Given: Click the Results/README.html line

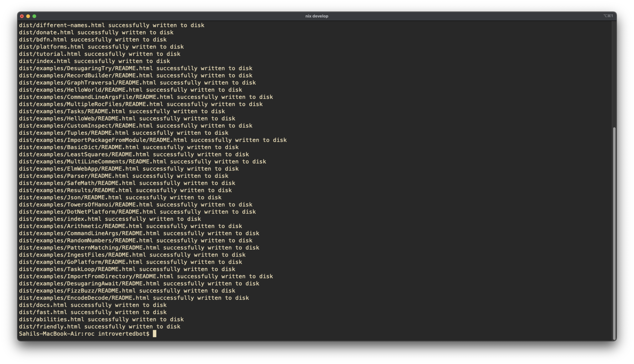Looking at the screenshot, I should pyautogui.click(x=125, y=190).
